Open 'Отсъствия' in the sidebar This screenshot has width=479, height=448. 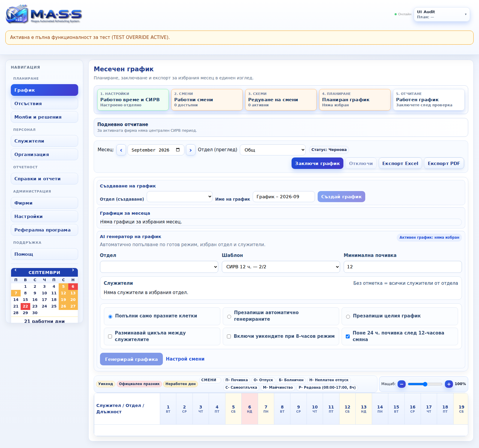[44, 104]
